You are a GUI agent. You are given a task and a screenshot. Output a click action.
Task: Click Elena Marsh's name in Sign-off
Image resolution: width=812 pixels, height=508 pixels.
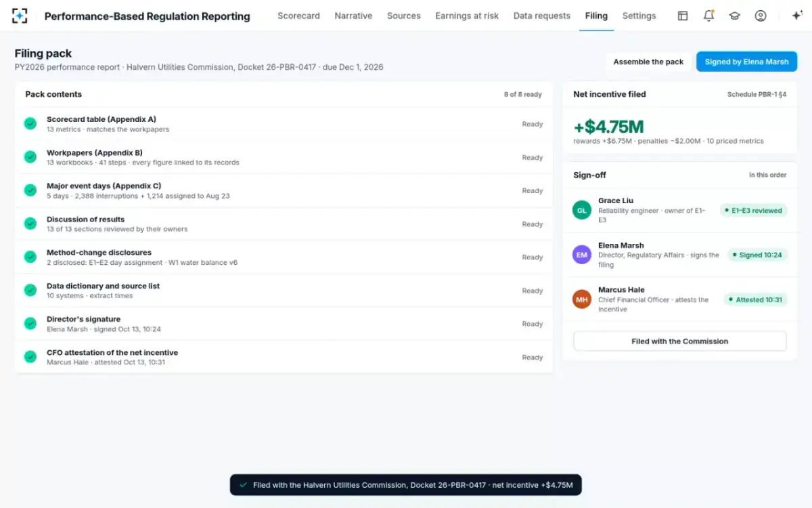(621, 245)
